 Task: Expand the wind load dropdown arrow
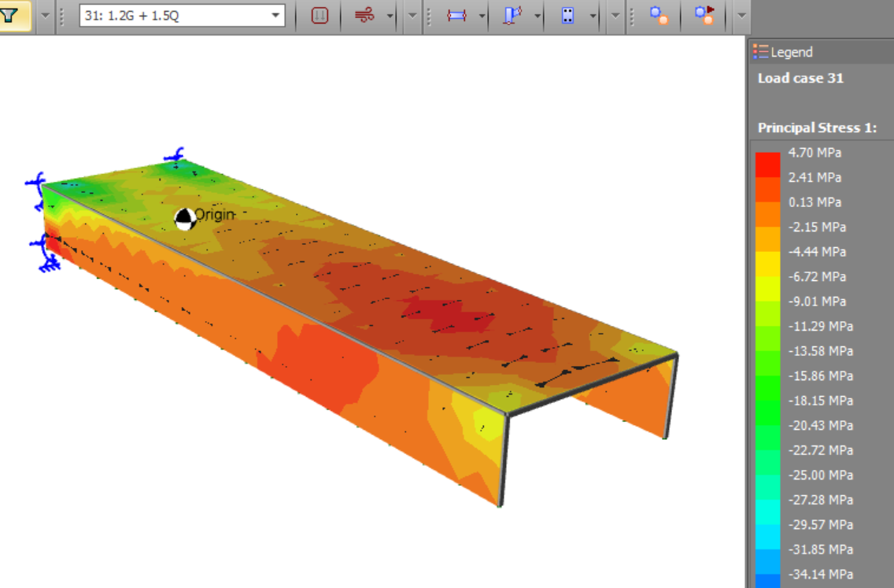tap(390, 16)
